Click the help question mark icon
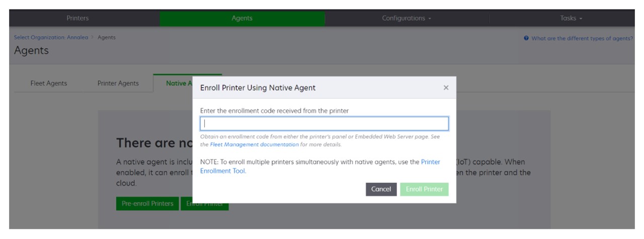 526,39
